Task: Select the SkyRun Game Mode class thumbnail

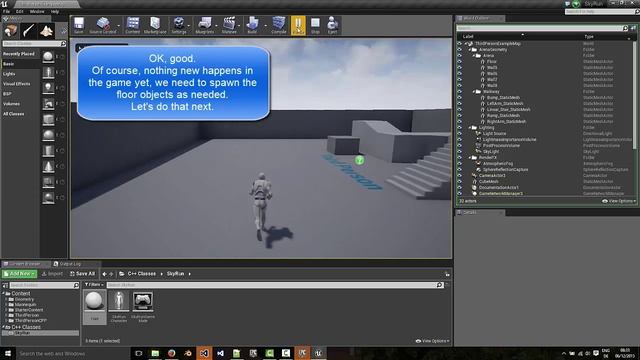Action: pyautogui.click(x=143, y=307)
